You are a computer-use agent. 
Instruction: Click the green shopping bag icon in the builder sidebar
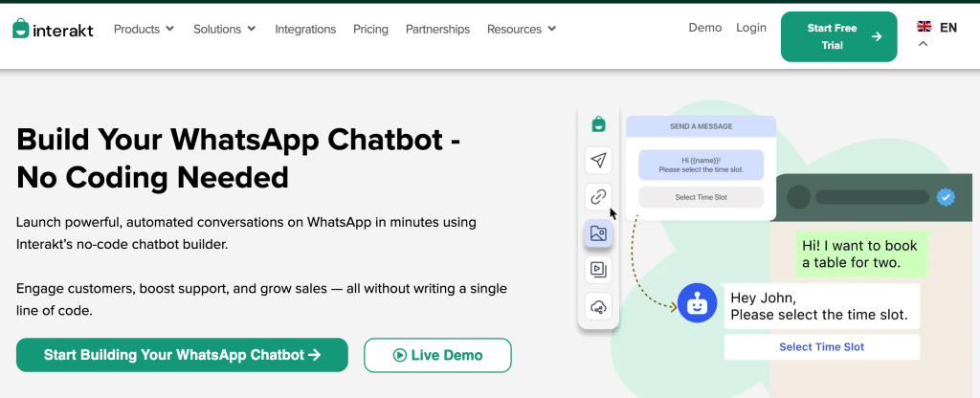click(x=598, y=123)
